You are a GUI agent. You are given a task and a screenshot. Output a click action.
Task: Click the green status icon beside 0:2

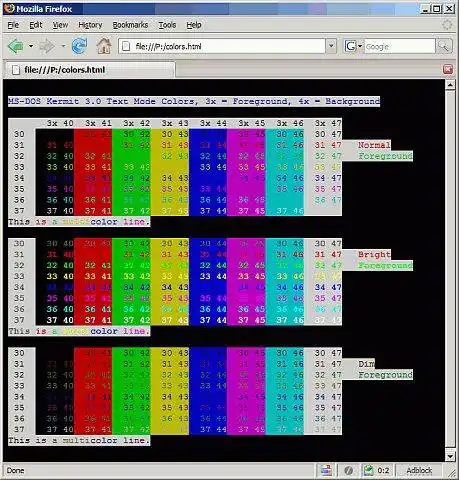368,470
